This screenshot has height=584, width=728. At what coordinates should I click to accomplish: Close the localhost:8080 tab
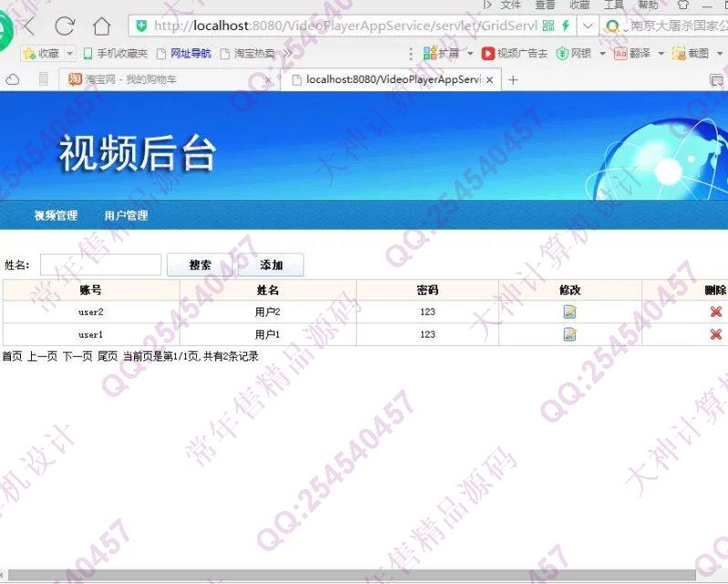[x=489, y=80]
